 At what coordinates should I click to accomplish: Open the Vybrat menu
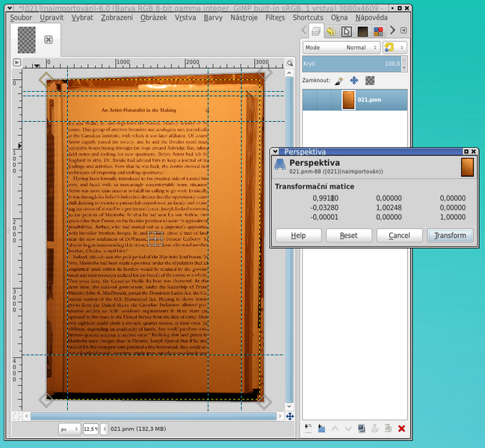pos(82,18)
